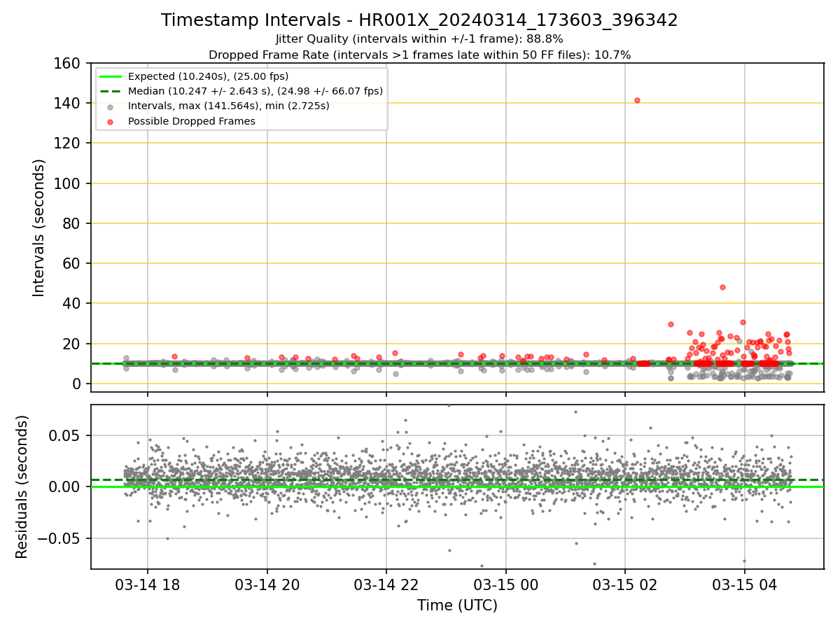The height and width of the screenshot is (630, 840).
Task: Click the Intervals (seconds) y-axis label
Action: coord(39,227)
